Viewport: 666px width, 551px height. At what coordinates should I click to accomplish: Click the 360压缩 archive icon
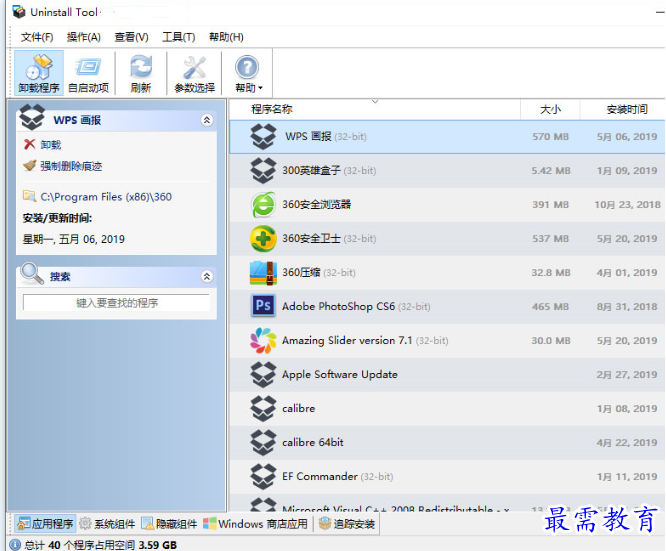(x=263, y=272)
